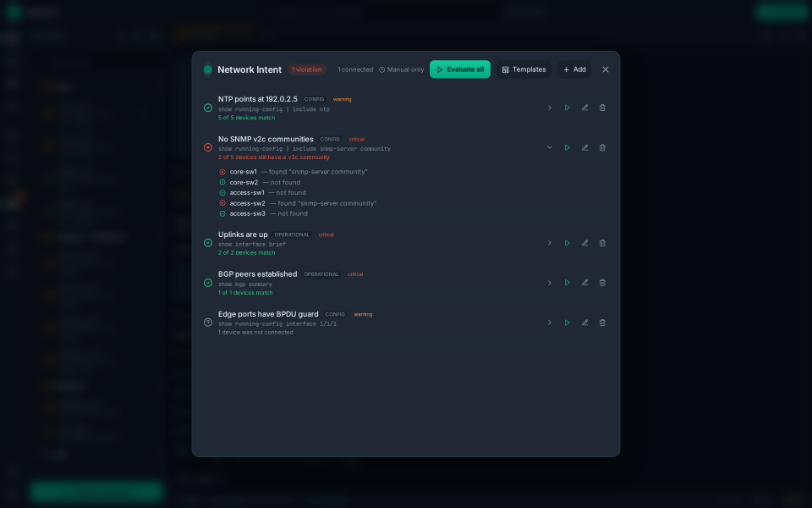Click the failed status icon for No SNMP v2c communities
Screen dimensions: 812x508
208,147
